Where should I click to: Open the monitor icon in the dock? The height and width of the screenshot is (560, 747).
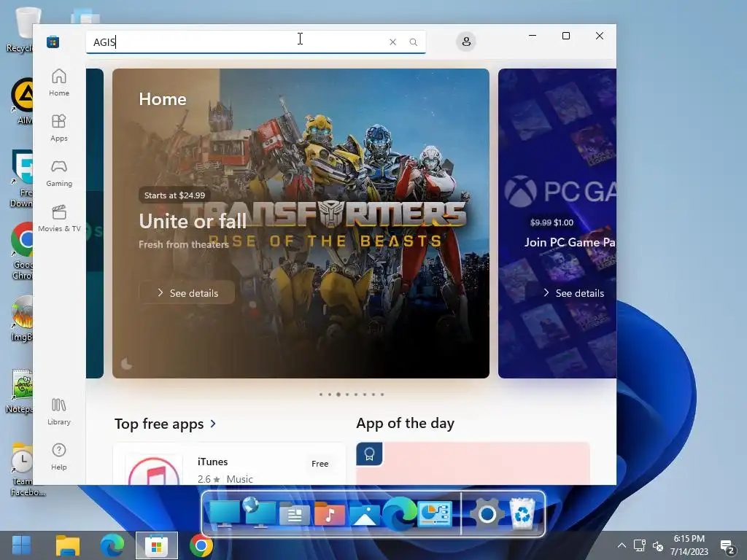[225, 514]
